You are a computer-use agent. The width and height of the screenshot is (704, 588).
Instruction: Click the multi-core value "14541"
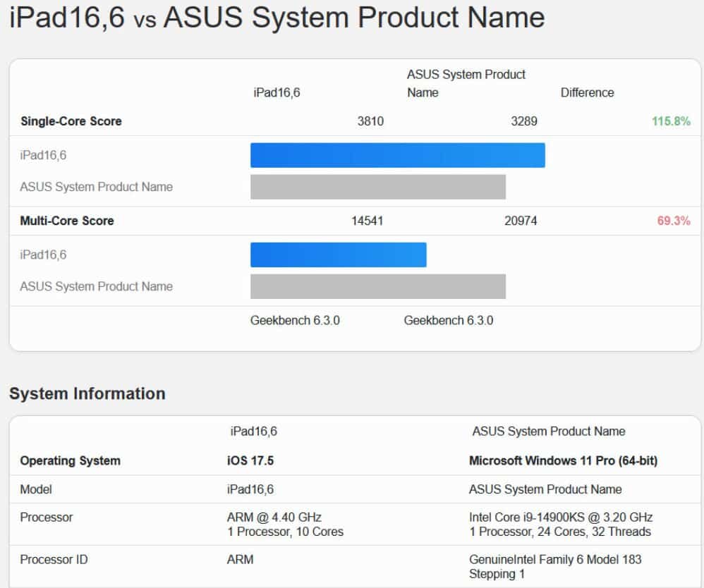(x=368, y=221)
